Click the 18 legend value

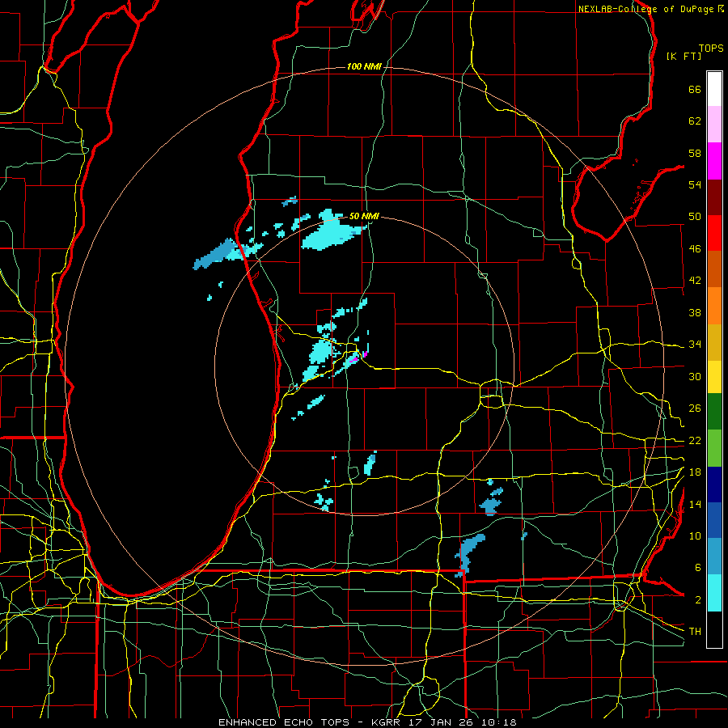click(x=695, y=472)
